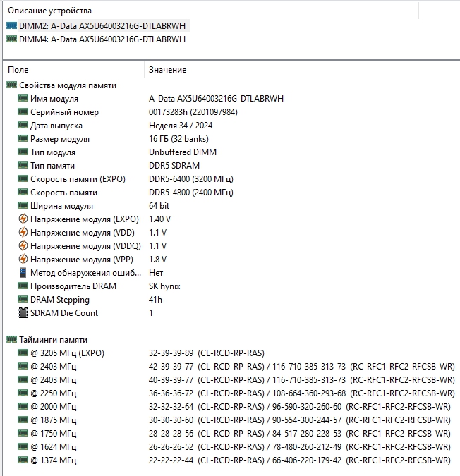Select the 'Напряжение модуля (VDDQ)' field label

85,246
